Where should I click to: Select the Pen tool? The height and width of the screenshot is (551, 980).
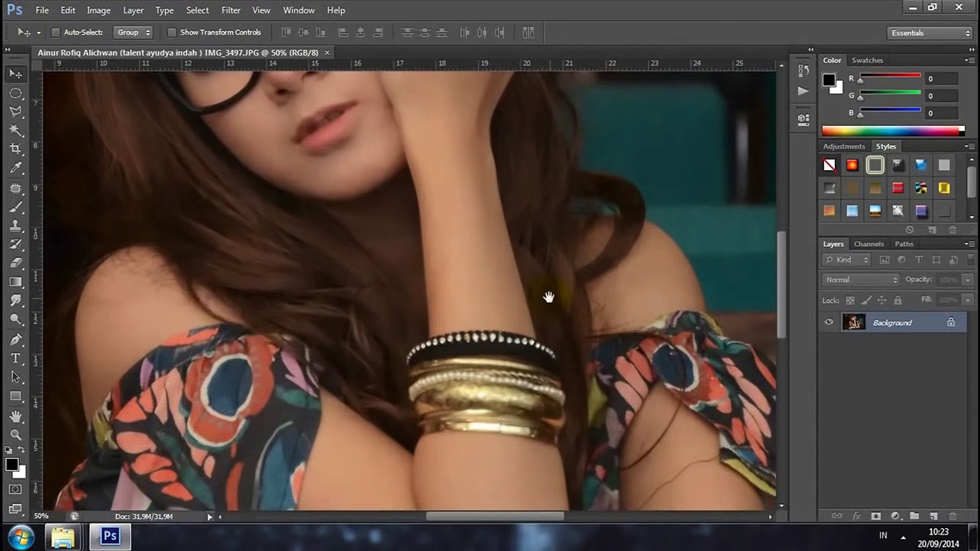point(16,339)
